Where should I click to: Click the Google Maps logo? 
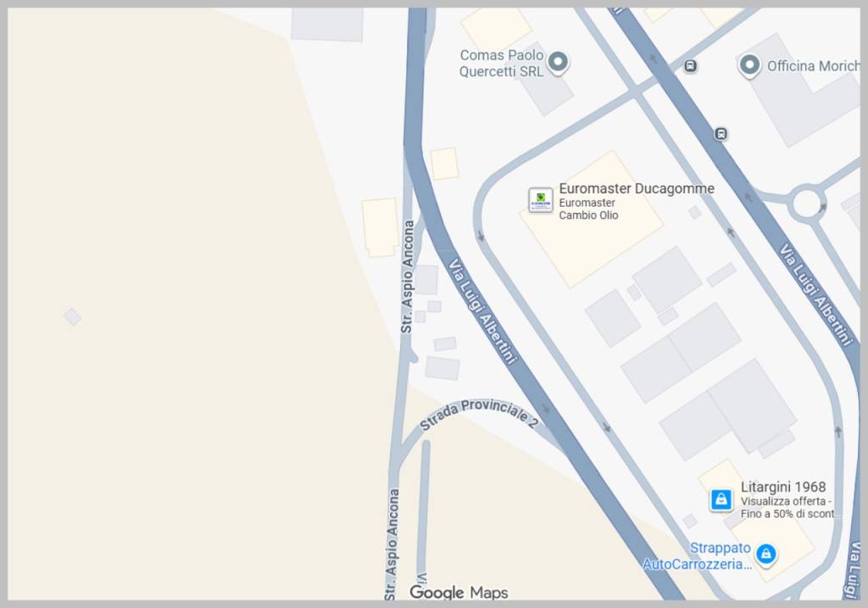pos(459,593)
